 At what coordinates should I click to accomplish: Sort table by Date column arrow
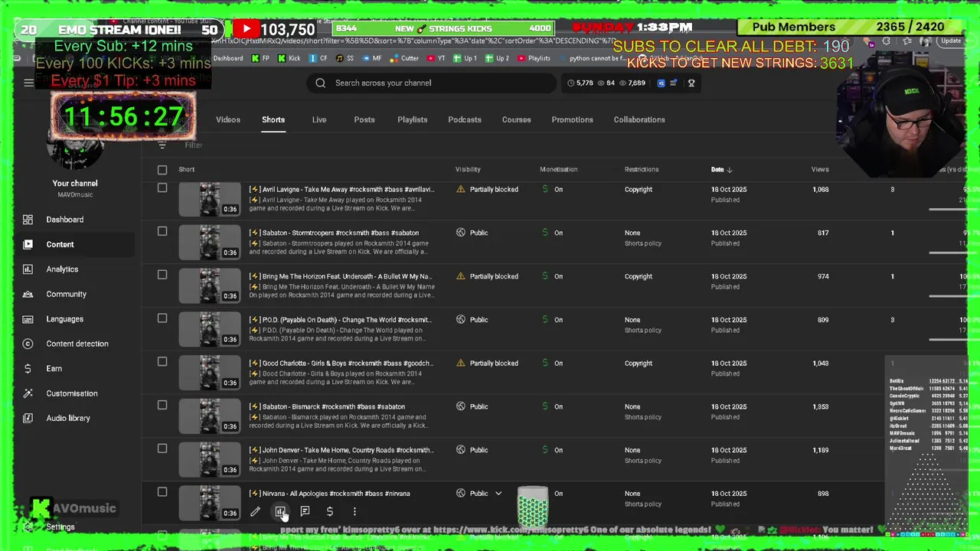click(729, 170)
